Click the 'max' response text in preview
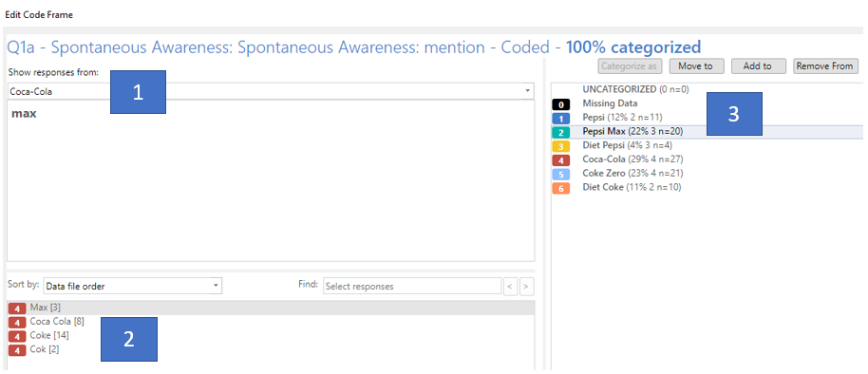The image size is (868, 374). tap(24, 114)
